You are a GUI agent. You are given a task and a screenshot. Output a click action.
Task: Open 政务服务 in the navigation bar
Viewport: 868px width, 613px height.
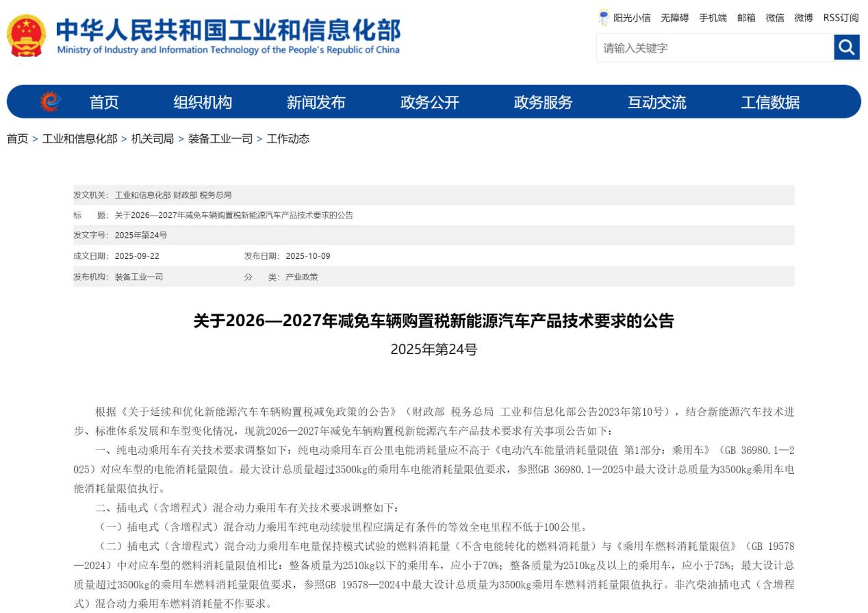click(x=543, y=103)
